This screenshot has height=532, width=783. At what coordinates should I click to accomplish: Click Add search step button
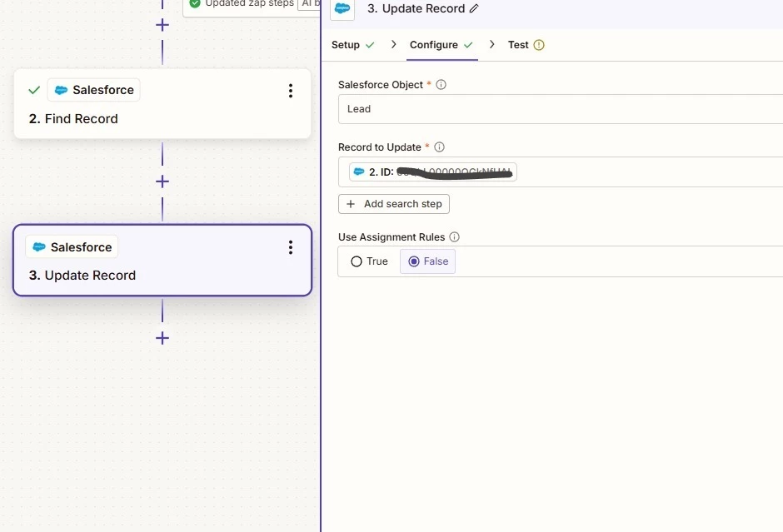coord(393,204)
